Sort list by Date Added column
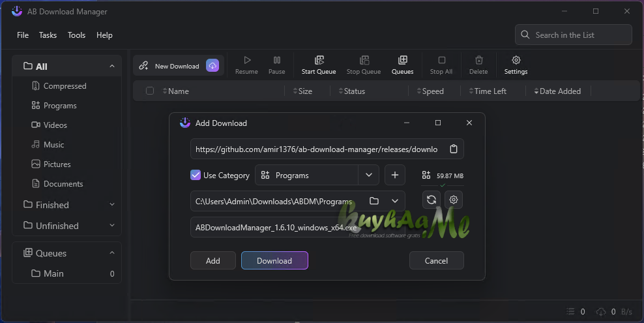 pyautogui.click(x=558, y=91)
